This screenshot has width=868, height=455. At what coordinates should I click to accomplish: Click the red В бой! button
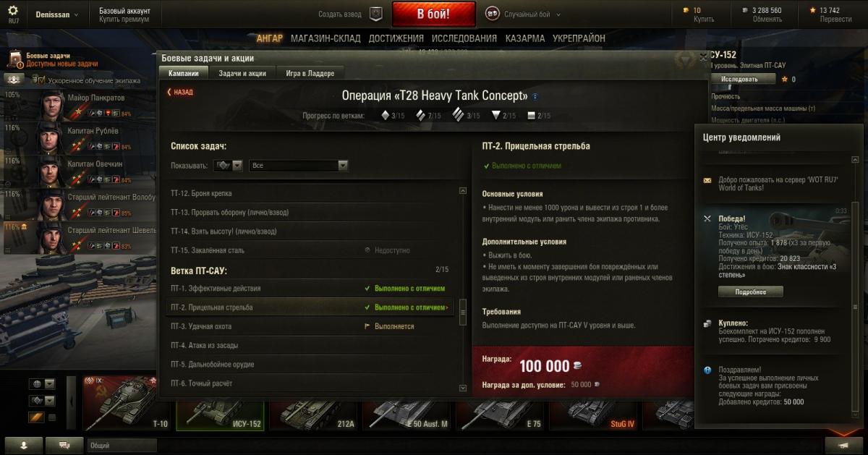pos(434,14)
